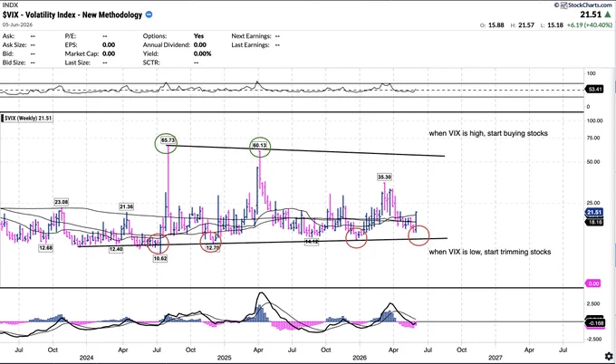Click the black 18.16 moving average axis tag
Viewport: 616px width, 364px height.
tap(595, 222)
